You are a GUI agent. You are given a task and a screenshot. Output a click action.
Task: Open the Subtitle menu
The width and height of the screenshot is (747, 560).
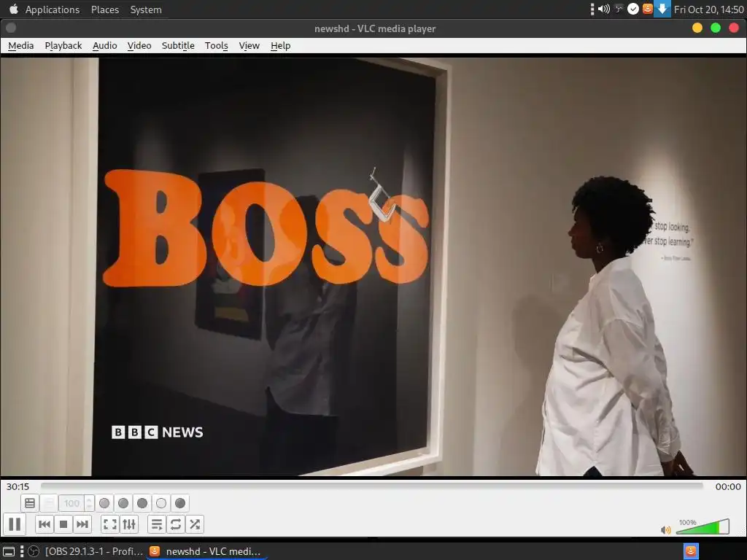click(178, 46)
